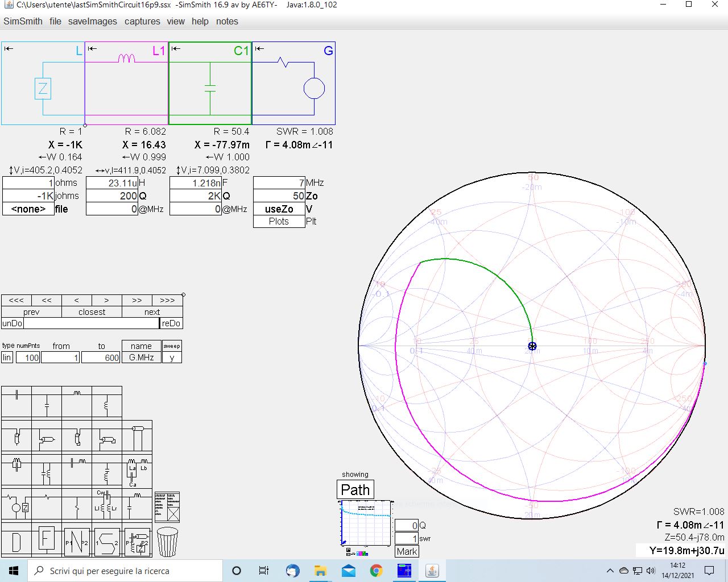This screenshot has width=728, height=582.
Task: Toggle the lin sweep type
Action: click(x=7, y=357)
